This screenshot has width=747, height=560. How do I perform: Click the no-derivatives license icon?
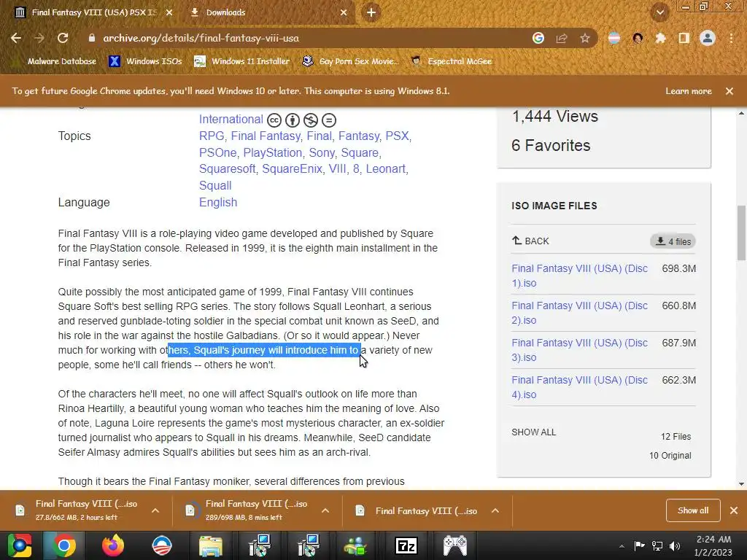tap(329, 120)
